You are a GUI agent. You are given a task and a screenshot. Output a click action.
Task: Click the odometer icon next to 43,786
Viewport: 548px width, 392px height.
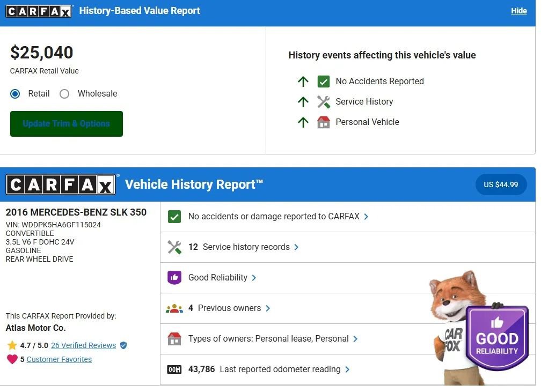click(174, 369)
